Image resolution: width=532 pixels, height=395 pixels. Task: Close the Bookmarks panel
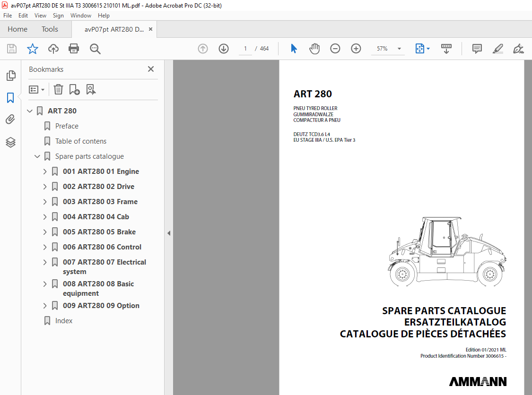click(151, 69)
